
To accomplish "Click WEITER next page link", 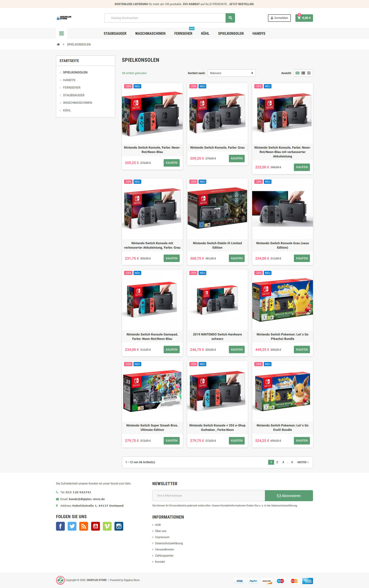I will coord(303,462).
